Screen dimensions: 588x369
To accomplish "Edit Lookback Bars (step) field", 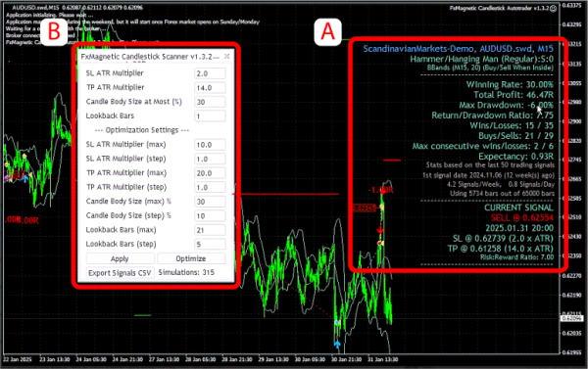I will click(210, 245).
